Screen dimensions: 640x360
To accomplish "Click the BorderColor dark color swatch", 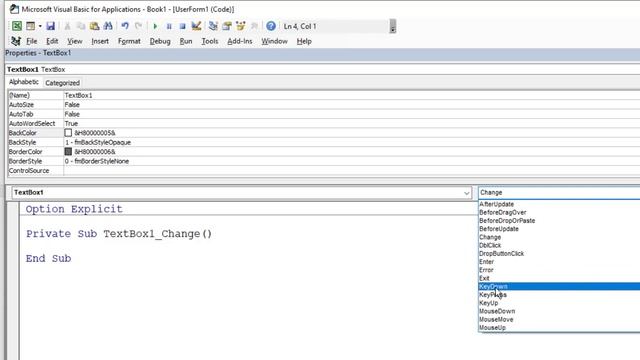I will [68, 151].
